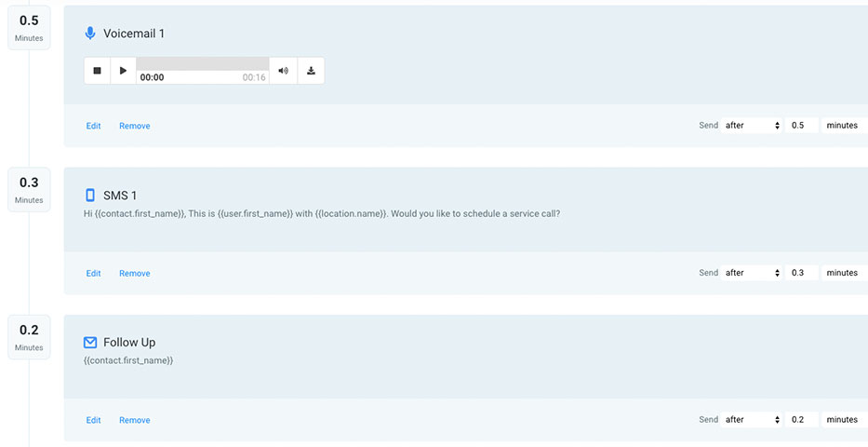Edit the Follow Up email step

pos(94,420)
